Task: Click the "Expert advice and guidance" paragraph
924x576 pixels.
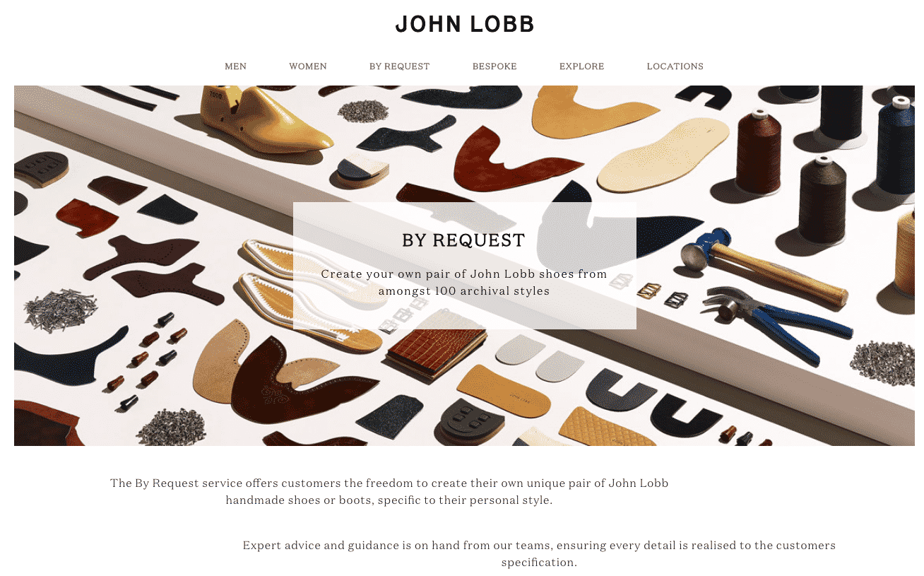Action: (x=539, y=554)
